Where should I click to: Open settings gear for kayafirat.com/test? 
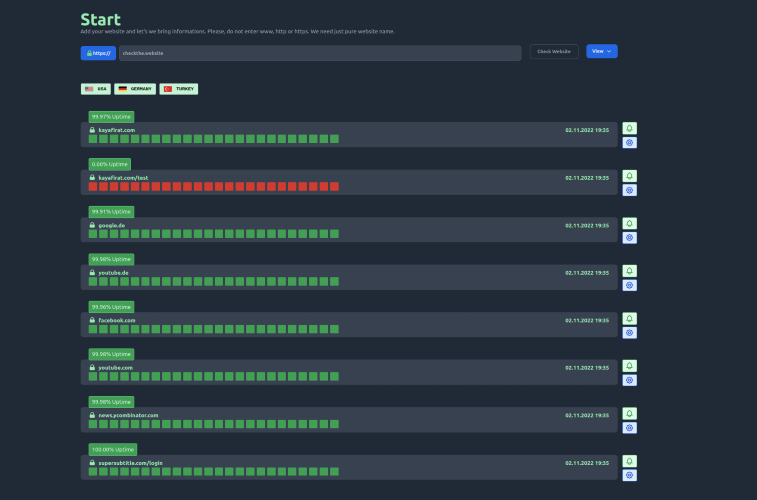point(629,190)
